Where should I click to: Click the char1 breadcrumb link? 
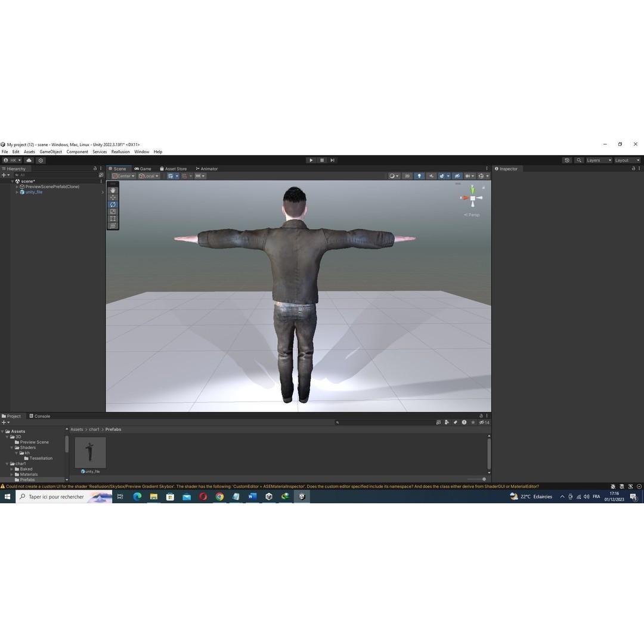(x=94, y=429)
